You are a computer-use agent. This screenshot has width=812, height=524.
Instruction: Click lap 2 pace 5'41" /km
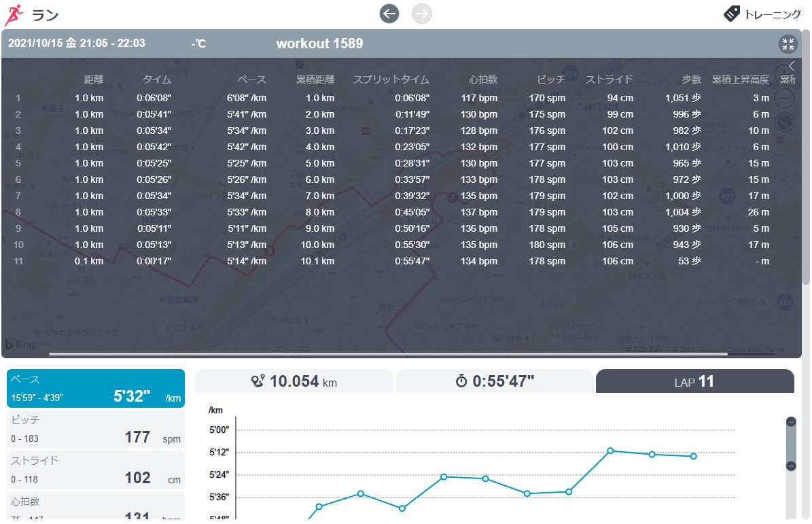pos(247,114)
